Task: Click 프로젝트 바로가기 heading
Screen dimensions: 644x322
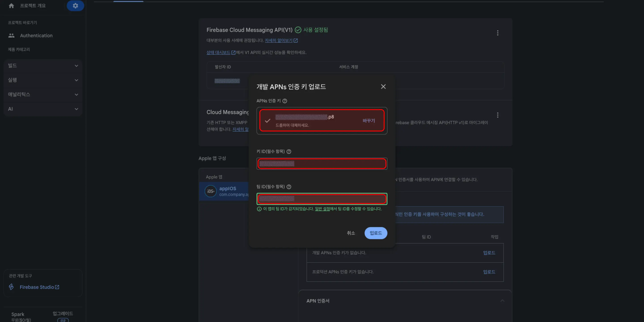Action: 22,23
